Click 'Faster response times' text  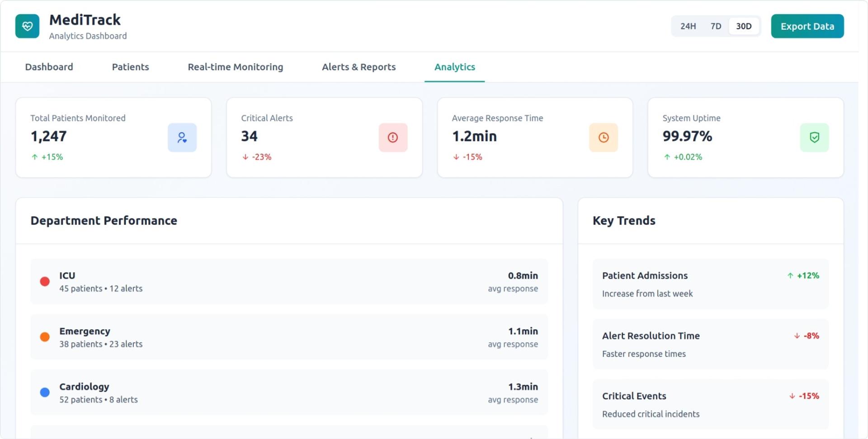(644, 354)
